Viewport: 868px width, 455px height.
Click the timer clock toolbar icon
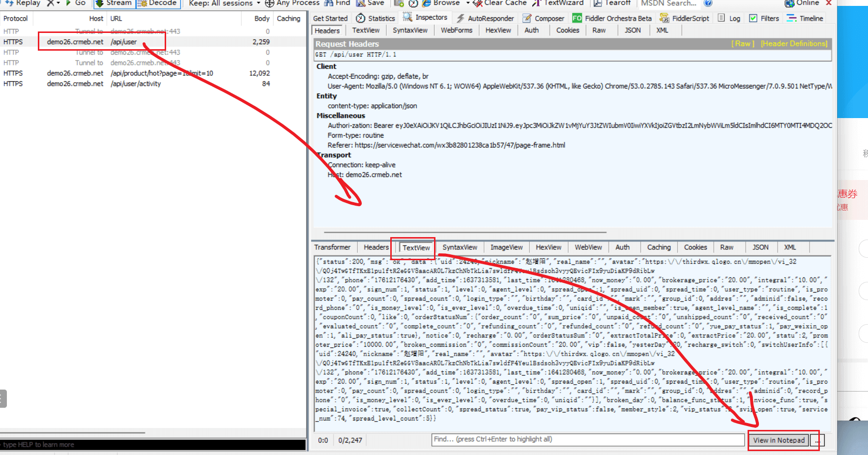click(413, 3)
